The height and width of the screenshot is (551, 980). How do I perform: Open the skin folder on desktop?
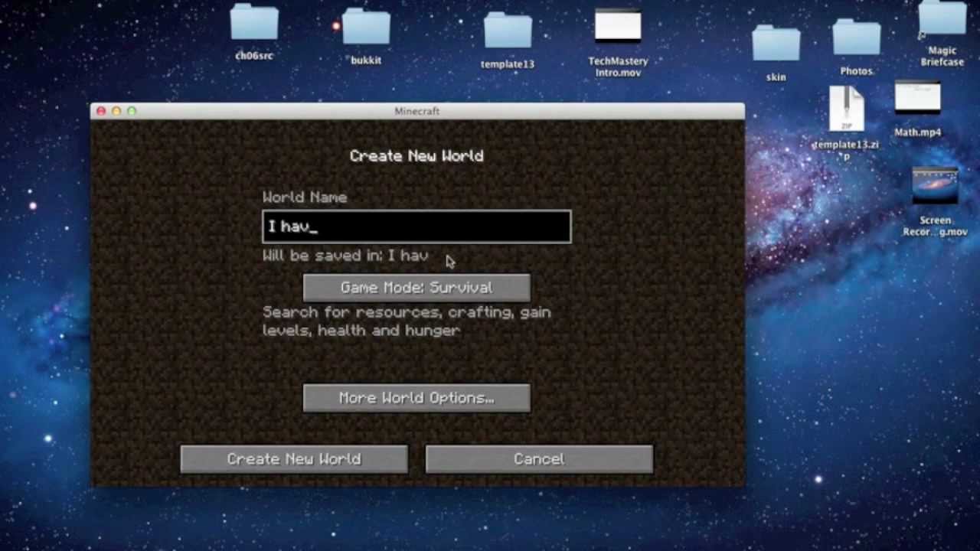776,44
